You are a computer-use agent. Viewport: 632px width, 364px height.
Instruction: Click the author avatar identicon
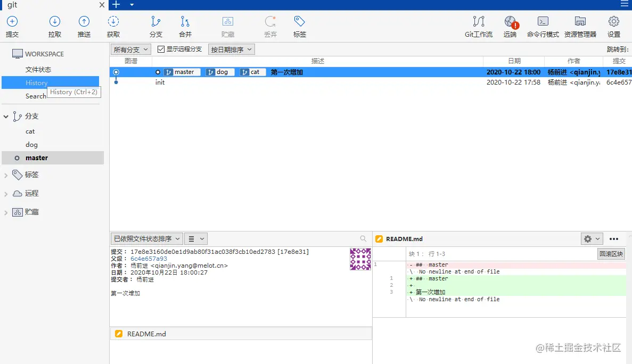tap(360, 259)
